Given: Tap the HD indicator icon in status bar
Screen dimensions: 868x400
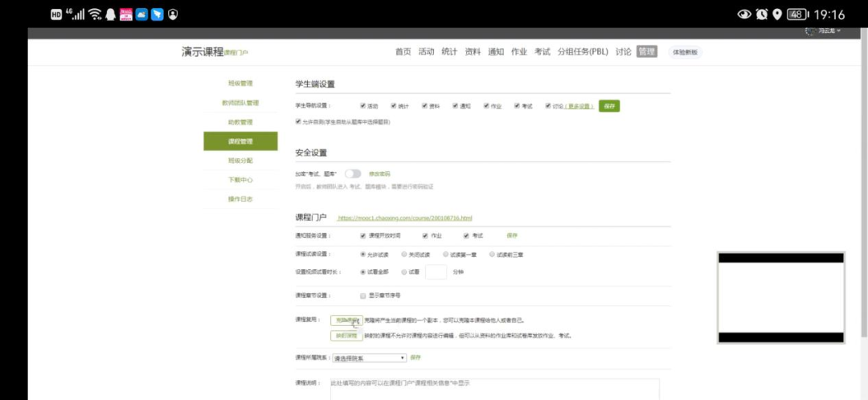Looking at the screenshot, I should tap(56, 14).
